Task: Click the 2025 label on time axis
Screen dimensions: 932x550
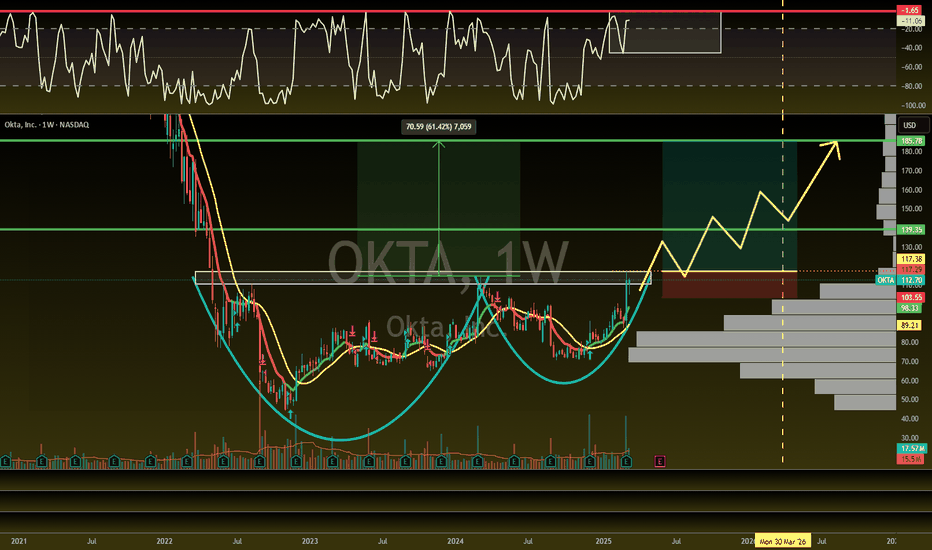Action: click(x=603, y=541)
